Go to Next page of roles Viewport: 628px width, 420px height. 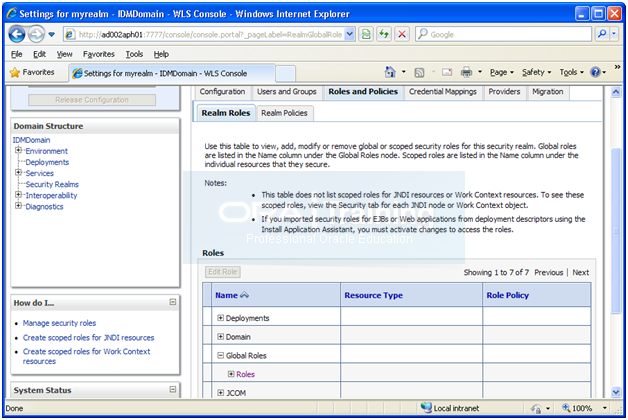coord(580,273)
